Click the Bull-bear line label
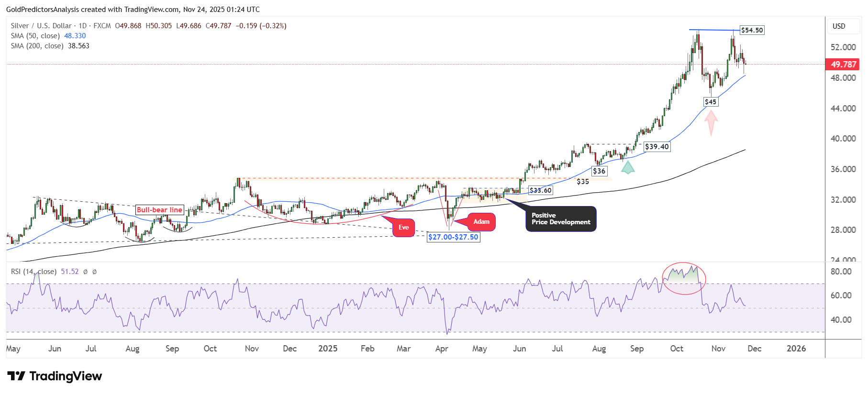Viewport: 868px width, 394px height. click(x=159, y=210)
